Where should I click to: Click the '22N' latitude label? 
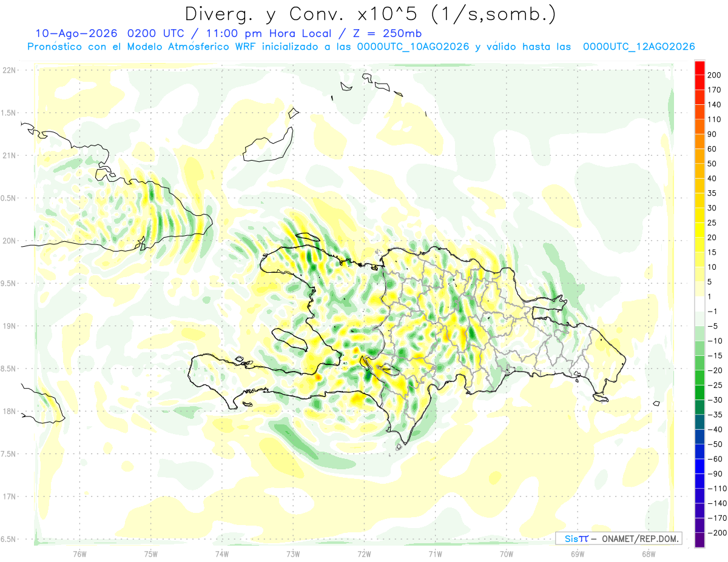(x=9, y=70)
